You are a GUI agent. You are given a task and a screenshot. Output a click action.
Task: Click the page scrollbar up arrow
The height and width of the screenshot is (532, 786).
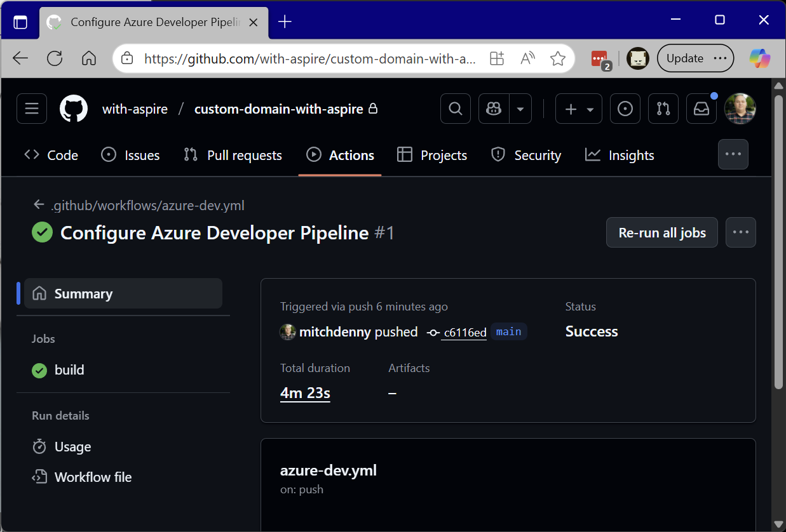[778, 84]
